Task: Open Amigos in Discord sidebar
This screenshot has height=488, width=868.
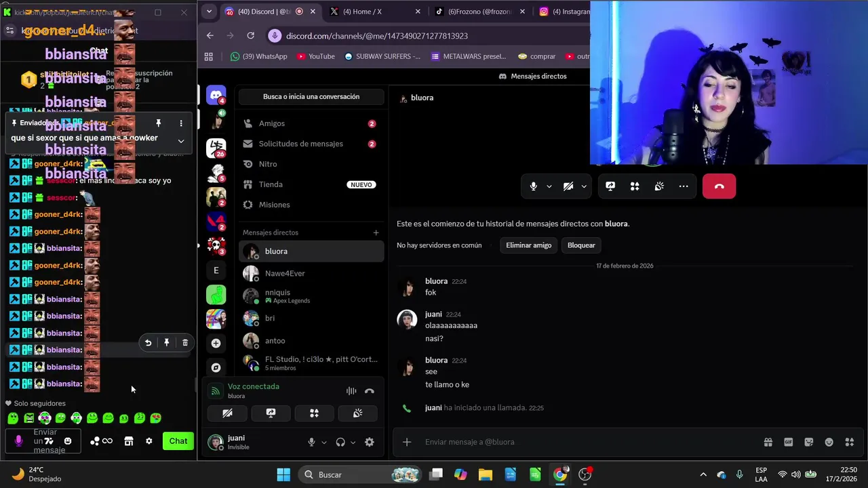Action: tap(311, 123)
